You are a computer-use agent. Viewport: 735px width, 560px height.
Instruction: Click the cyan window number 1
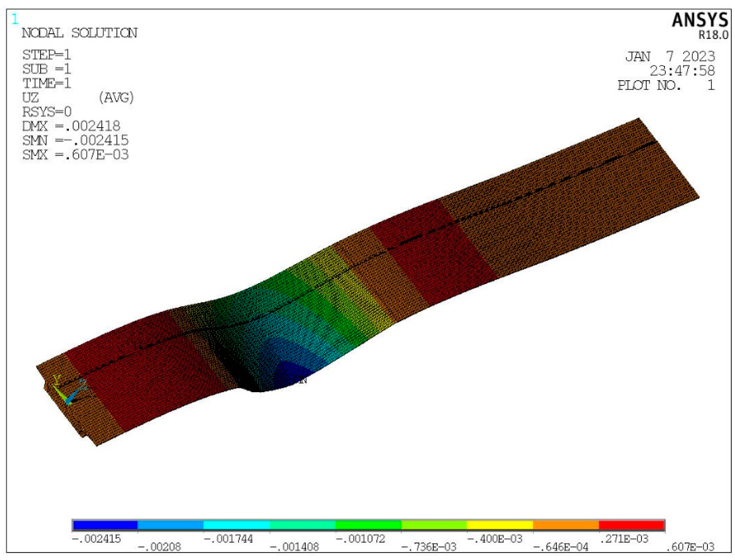pyautogui.click(x=15, y=19)
